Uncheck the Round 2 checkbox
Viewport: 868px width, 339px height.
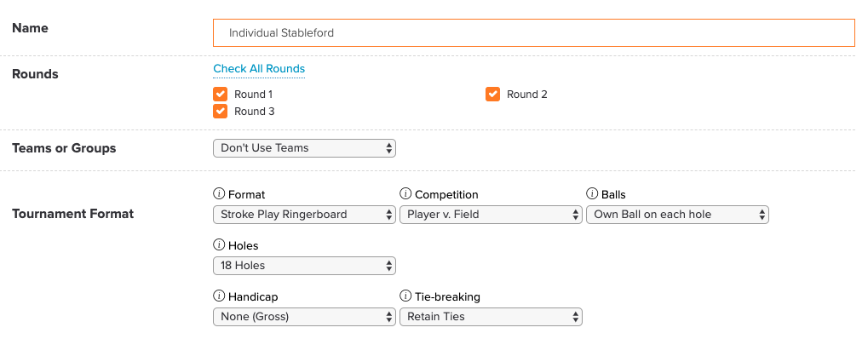click(492, 95)
